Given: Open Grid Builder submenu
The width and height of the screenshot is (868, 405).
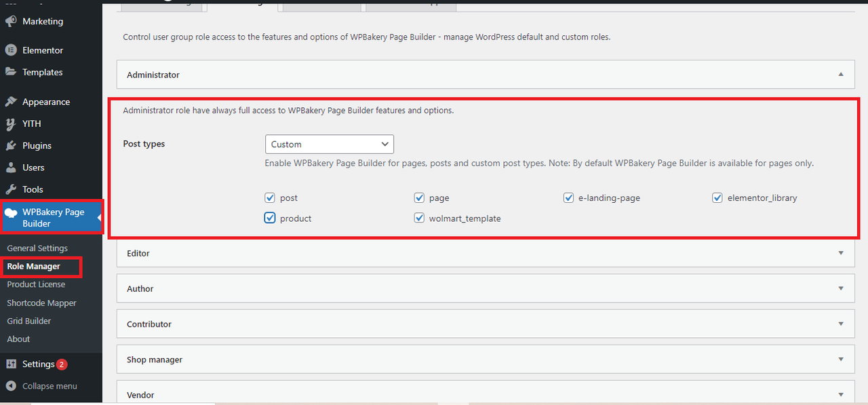Looking at the screenshot, I should click(29, 321).
